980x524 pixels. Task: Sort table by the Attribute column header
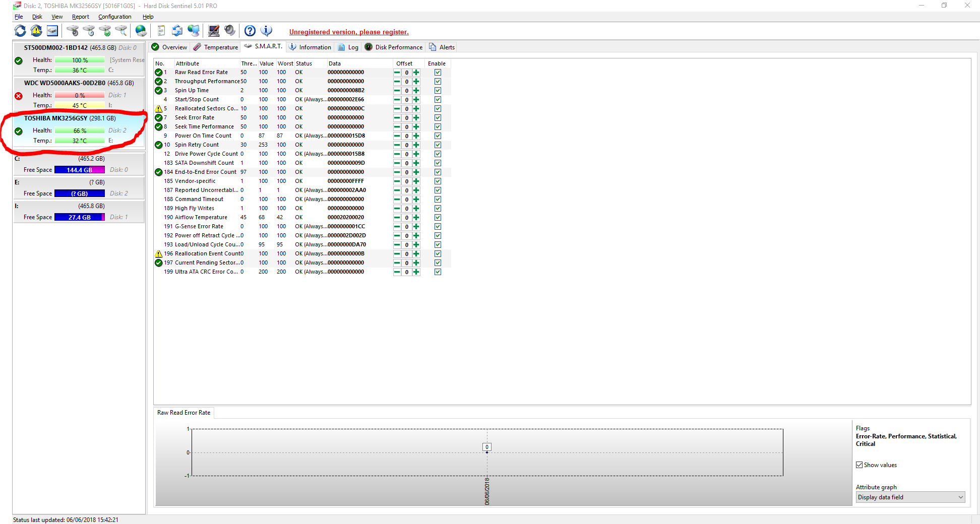pos(207,63)
